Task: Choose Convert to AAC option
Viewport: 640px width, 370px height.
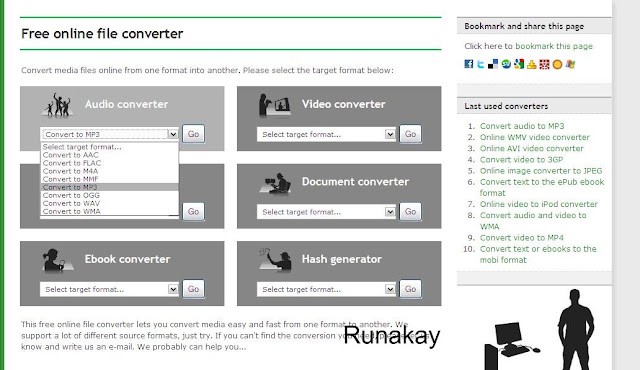Action: [x=109, y=155]
